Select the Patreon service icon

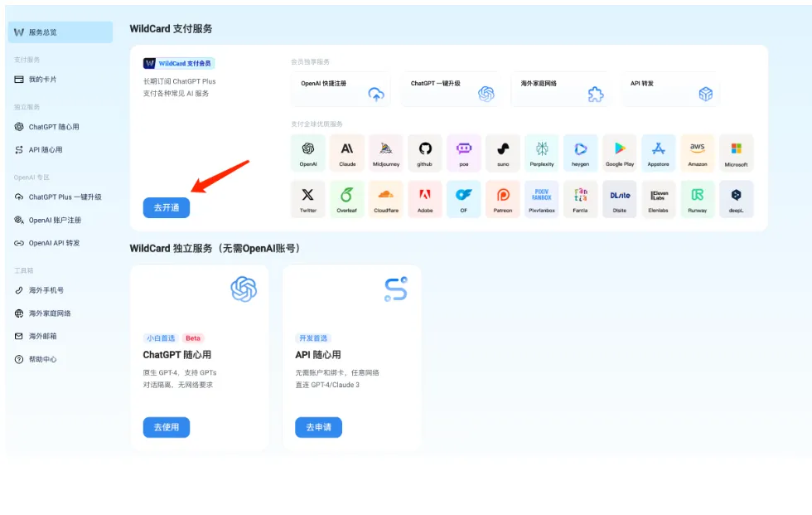click(502, 197)
